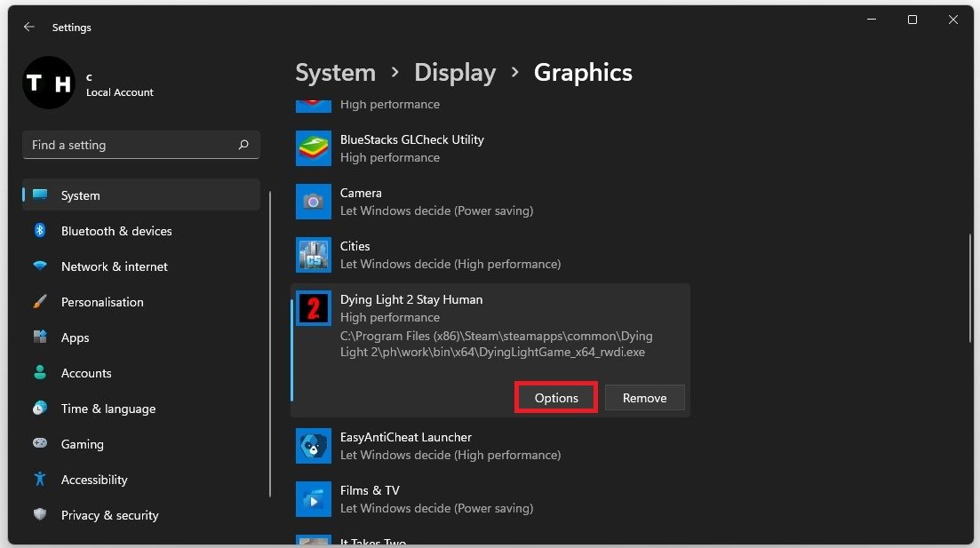
Task: Click the Network wifi icon in sidebar
Action: coord(40,266)
